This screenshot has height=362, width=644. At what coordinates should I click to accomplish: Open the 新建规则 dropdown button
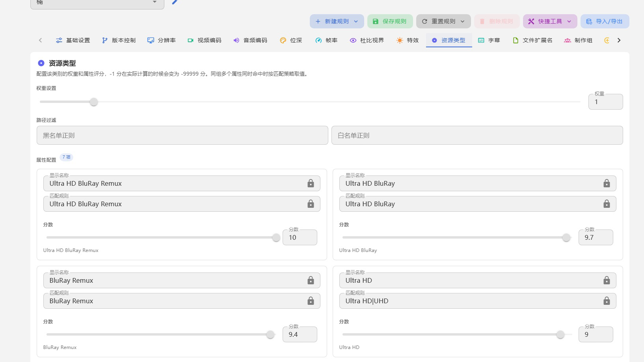point(337,21)
